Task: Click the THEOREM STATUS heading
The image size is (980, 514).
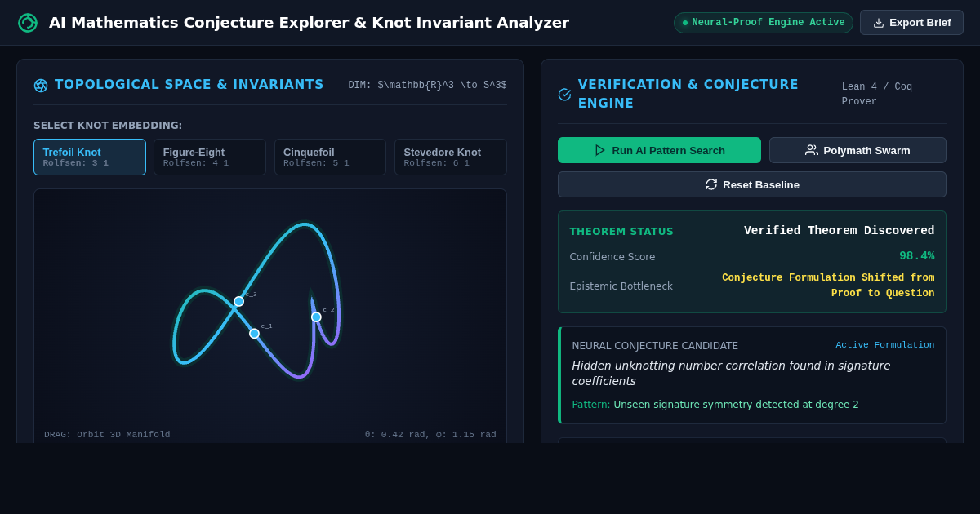Action: (621, 232)
